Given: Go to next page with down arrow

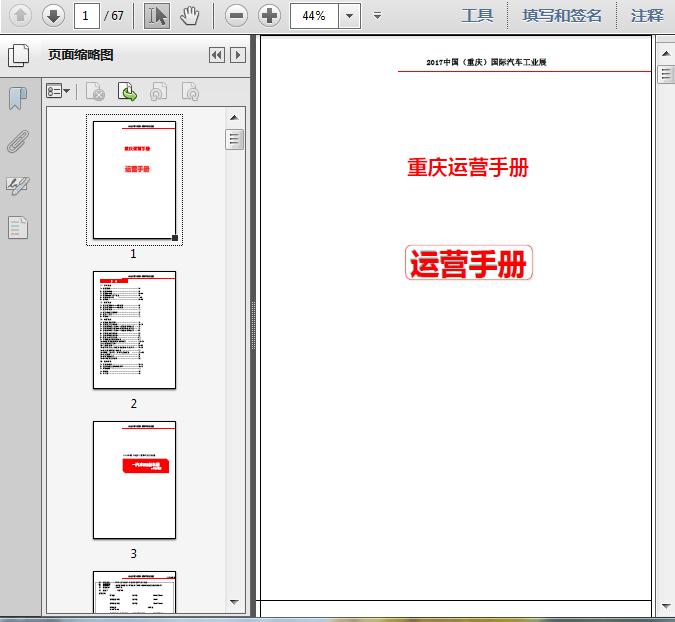Looking at the screenshot, I should [x=53, y=15].
